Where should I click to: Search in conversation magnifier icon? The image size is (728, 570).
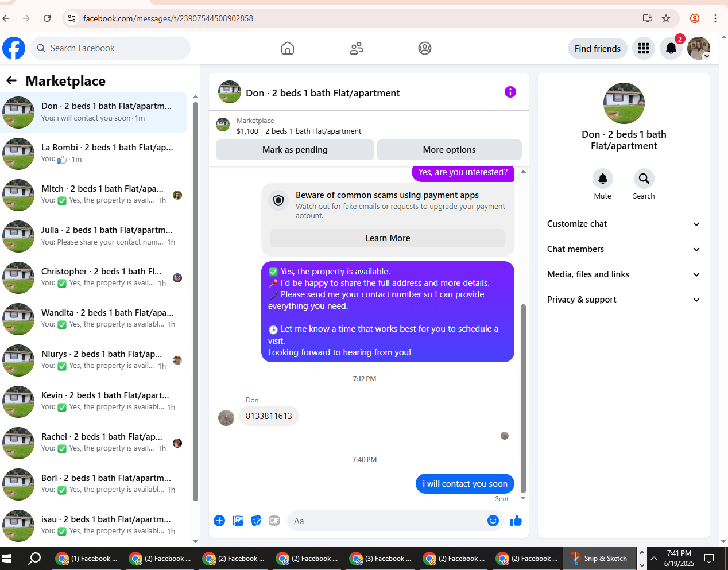pyautogui.click(x=644, y=179)
